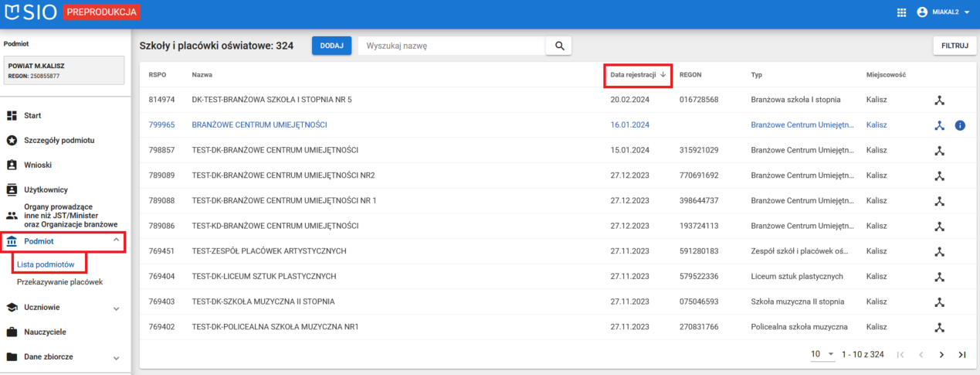Click the search magnifier icon
The width and height of the screenshot is (980, 375).
(558, 46)
